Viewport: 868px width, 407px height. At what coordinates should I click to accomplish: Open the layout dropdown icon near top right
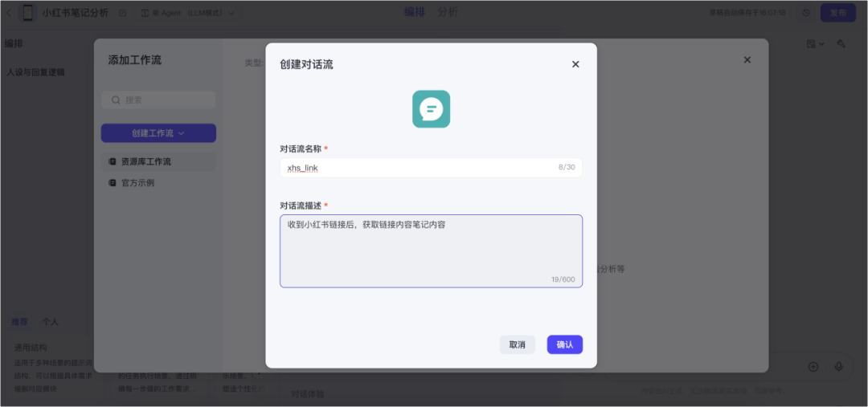(x=816, y=43)
